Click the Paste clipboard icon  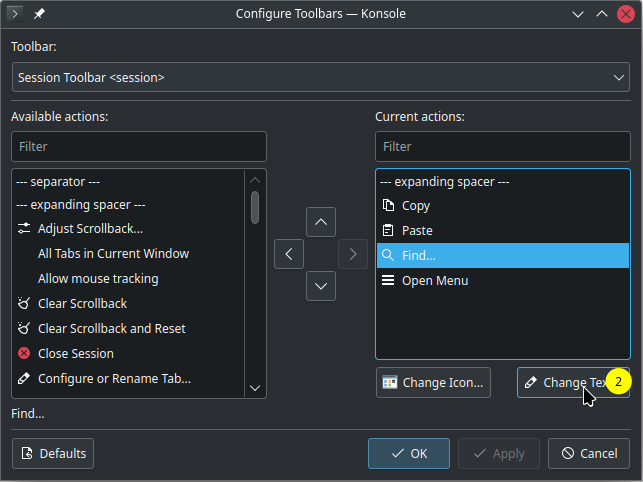(388, 231)
